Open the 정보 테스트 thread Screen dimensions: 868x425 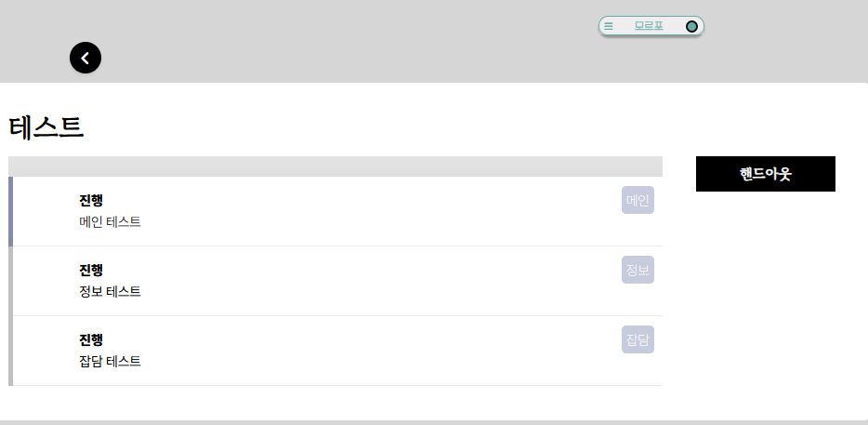110,292
